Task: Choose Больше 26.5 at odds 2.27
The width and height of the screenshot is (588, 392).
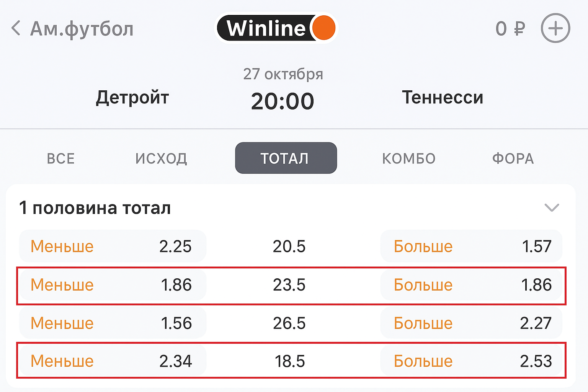Action: pyautogui.click(x=471, y=323)
